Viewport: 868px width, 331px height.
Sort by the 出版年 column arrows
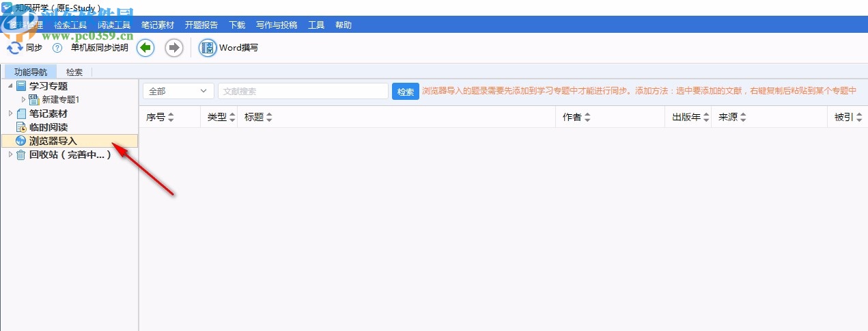(707, 118)
